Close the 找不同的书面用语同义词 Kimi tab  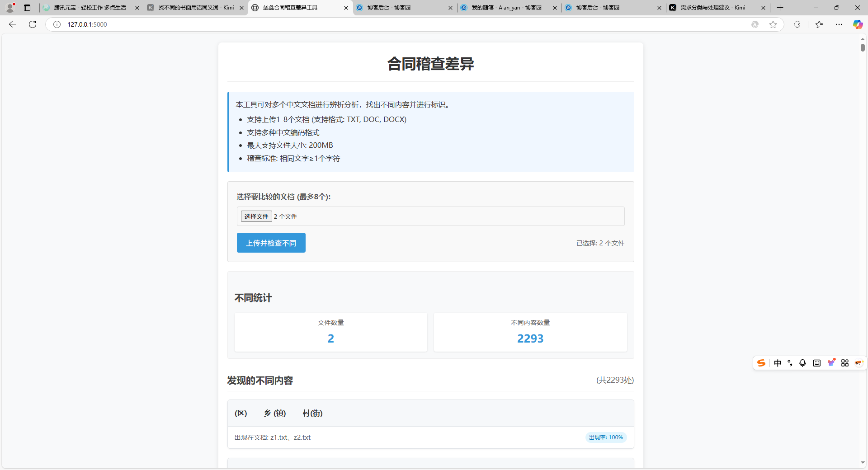point(241,8)
